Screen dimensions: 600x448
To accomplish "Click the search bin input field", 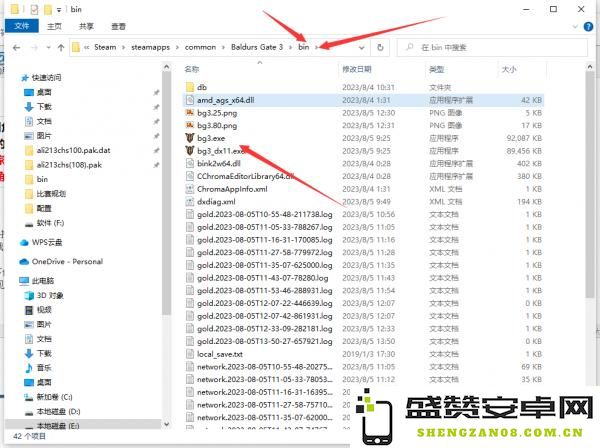I will coord(492,47).
